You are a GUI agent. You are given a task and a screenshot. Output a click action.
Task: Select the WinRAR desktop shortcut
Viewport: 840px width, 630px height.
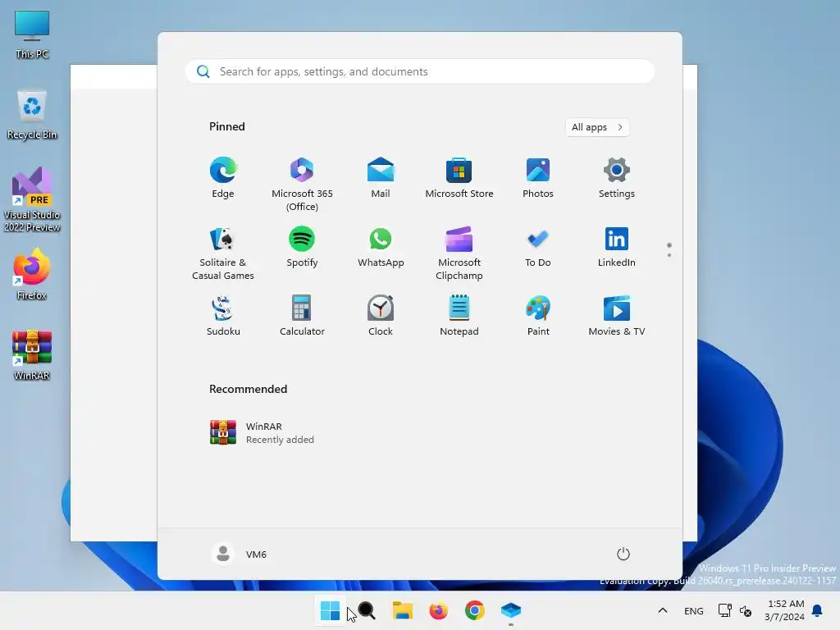32,354
